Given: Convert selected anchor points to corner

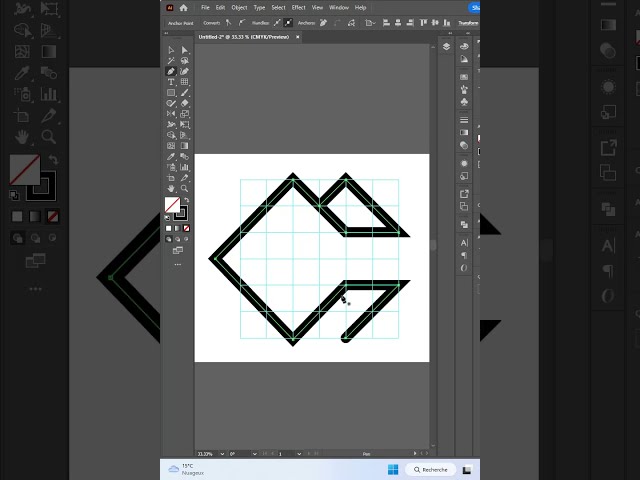Looking at the screenshot, I should click(229, 23).
